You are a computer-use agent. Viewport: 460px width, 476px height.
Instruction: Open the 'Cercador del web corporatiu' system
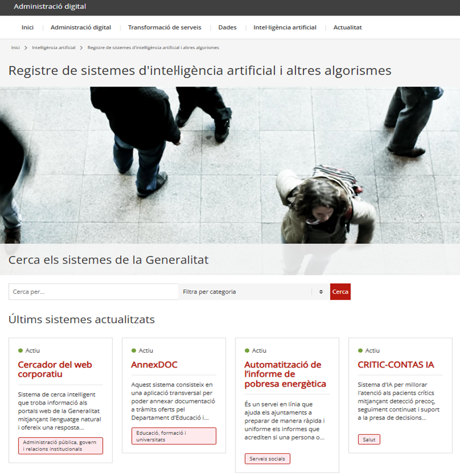(55, 369)
